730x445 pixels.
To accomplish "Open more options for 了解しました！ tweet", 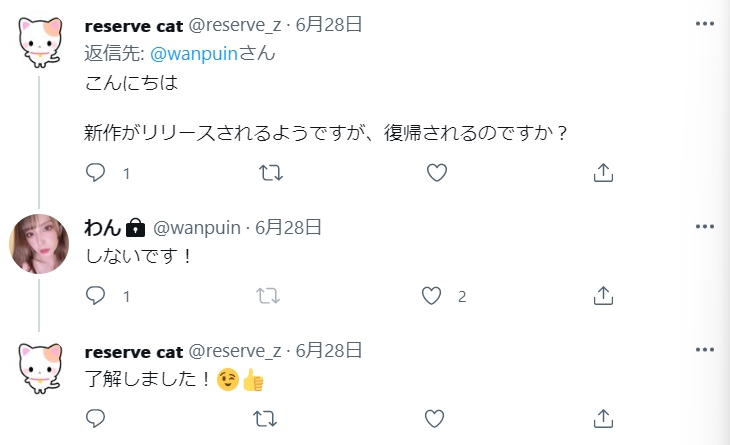I will pos(705,349).
